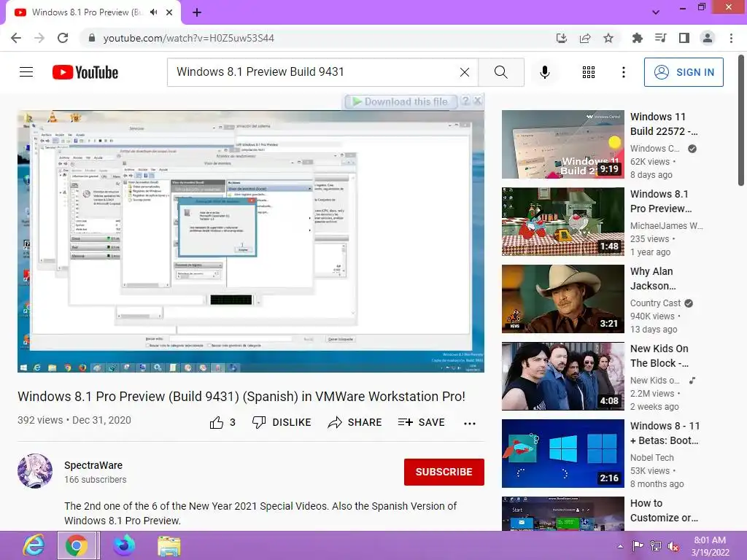The image size is (747, 560).
Task: Open How to Customize video title
Action: (x=664, y=510)
